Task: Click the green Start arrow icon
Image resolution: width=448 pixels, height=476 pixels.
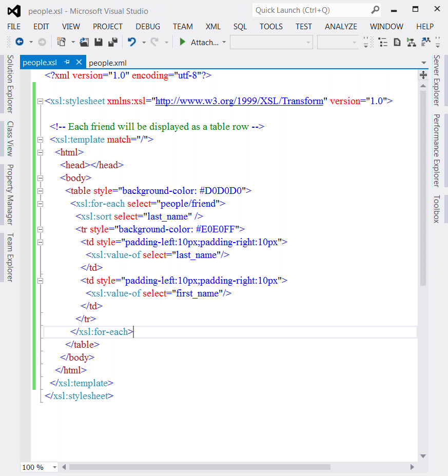Action: pyautogui.click(x=182, y=42)
